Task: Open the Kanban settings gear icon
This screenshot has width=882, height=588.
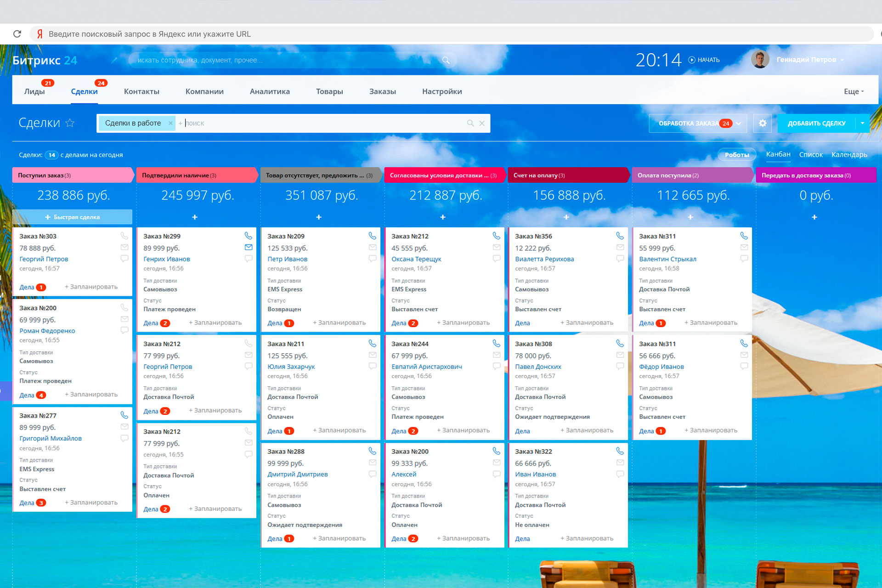Action: 763,123
